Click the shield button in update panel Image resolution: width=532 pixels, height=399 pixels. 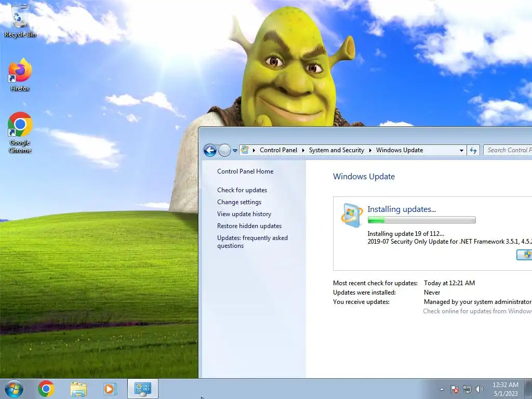525,255
